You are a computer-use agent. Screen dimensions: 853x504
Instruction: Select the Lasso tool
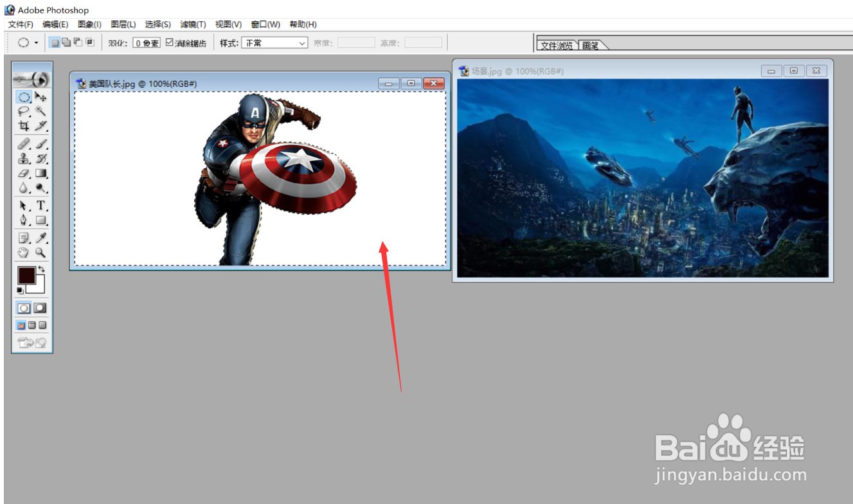click(24, 112)
